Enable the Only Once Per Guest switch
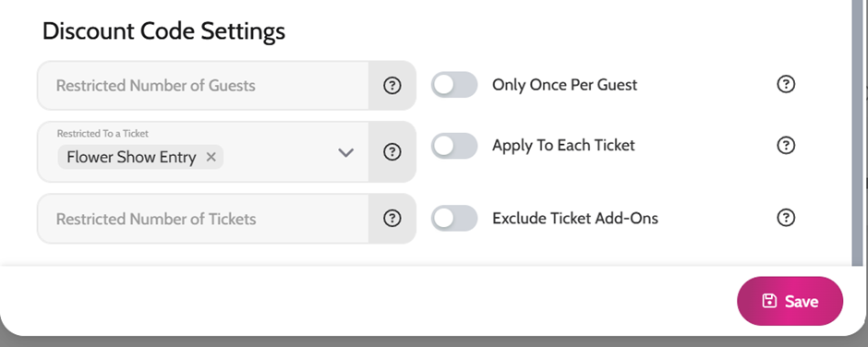Image resolution: width=868 pixels, height=347 pixels. point(454,85)
